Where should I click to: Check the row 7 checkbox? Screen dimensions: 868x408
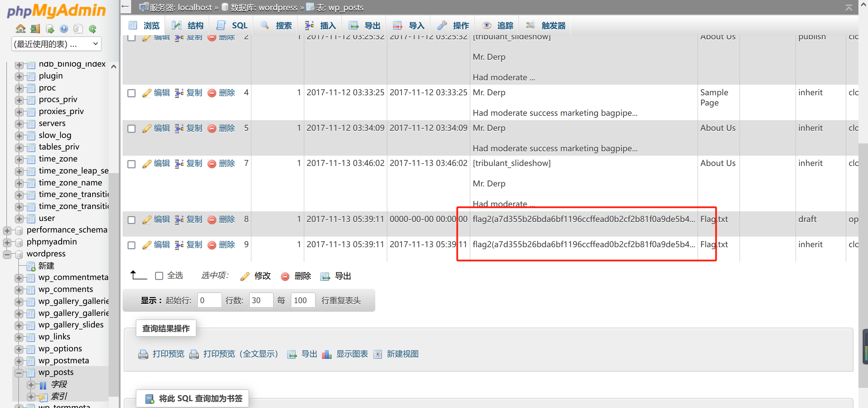tap(131, 164)
